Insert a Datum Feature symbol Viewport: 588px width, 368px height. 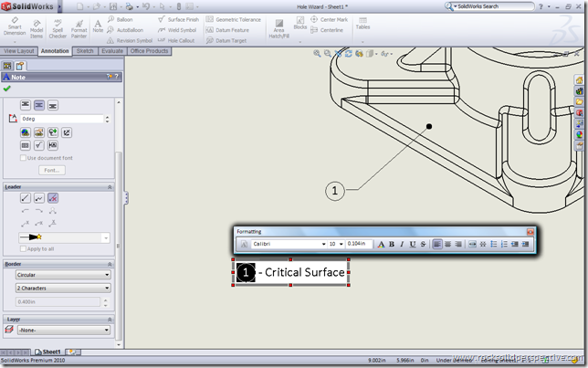point(227,30)
